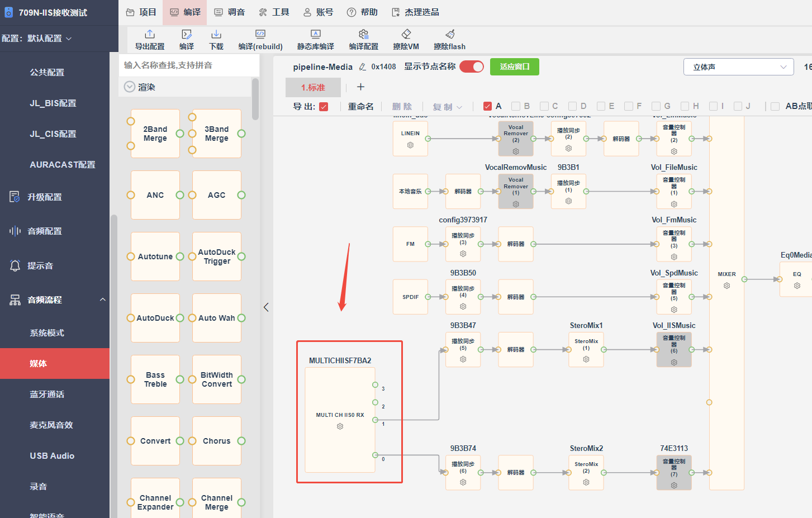Collapse the 音频流程 sidebar section
This screenshot has height=518, width=812.
[x=103, y=300]
